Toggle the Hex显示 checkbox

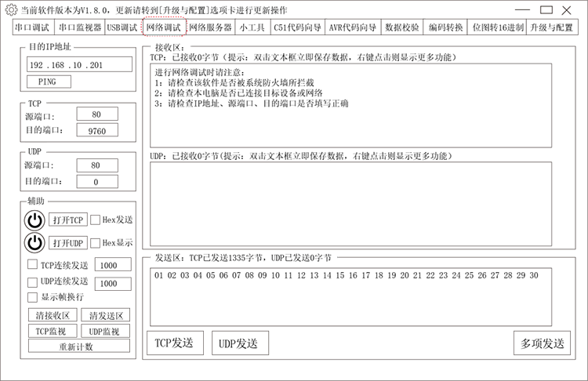pos(96,243)
